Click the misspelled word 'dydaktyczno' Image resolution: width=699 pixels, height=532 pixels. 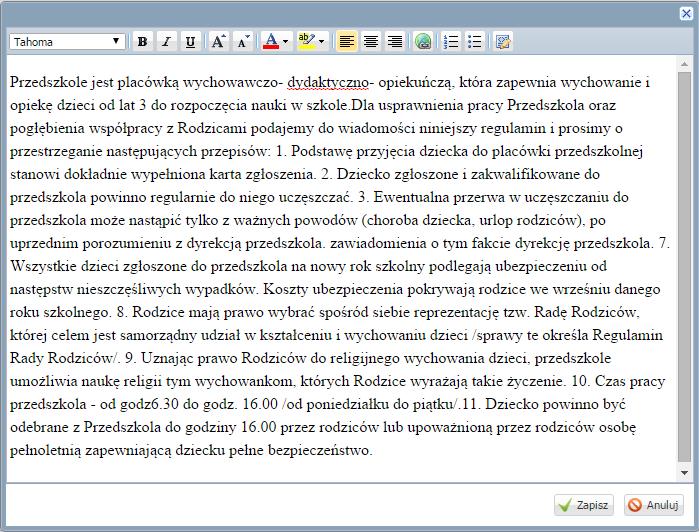tap(328, 82)
